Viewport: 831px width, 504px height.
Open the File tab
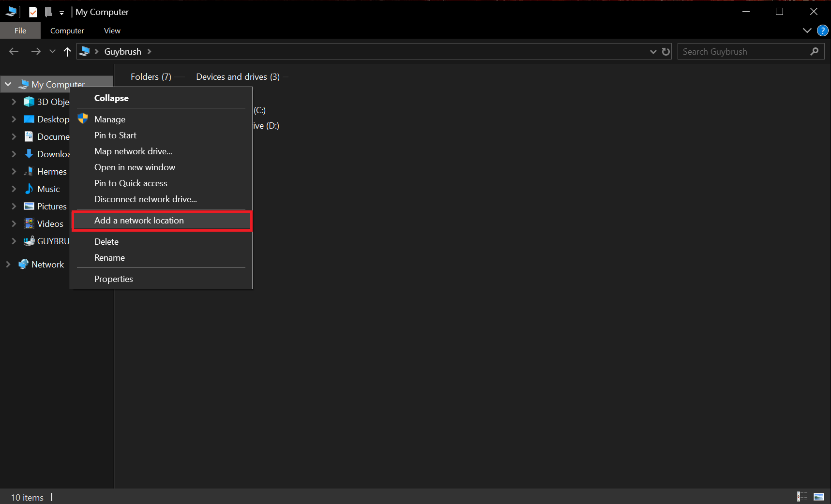pyautogui.click(x=20, y=30)
